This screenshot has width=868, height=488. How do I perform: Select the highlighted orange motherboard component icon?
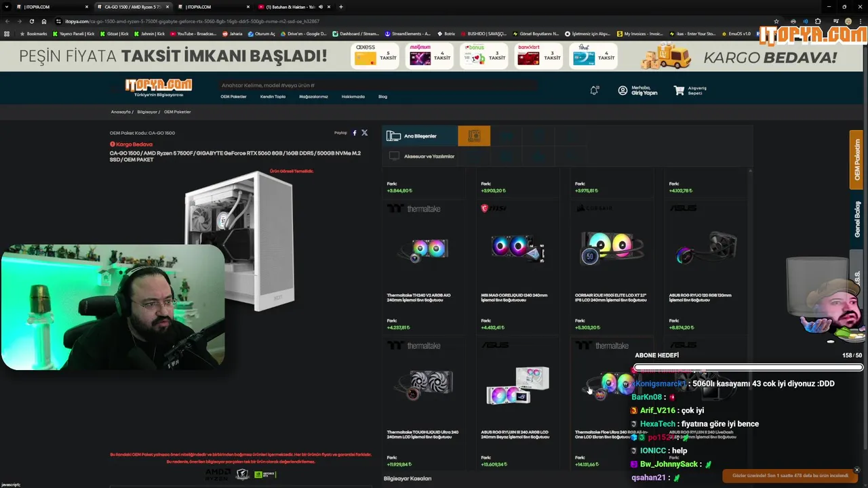point(474,136)
